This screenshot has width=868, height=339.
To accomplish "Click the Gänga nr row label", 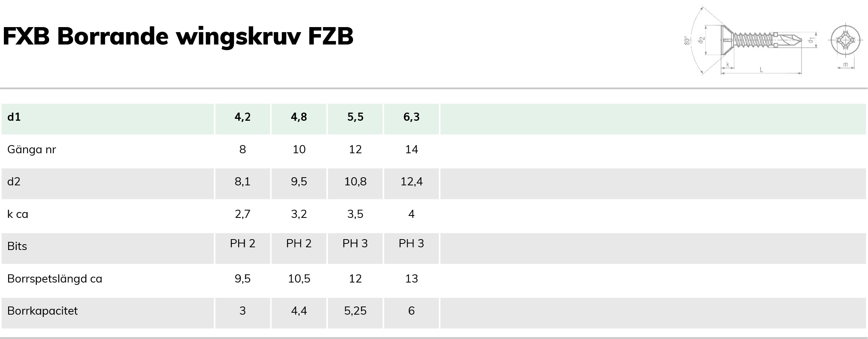I will click(x=32, y=149).
